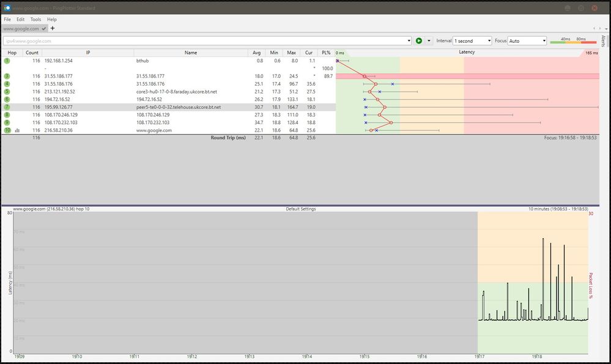This screenshot has height=364, width=611.
Task: Open the Focus dropdown set to Auto
Action: tap(527, 41)
